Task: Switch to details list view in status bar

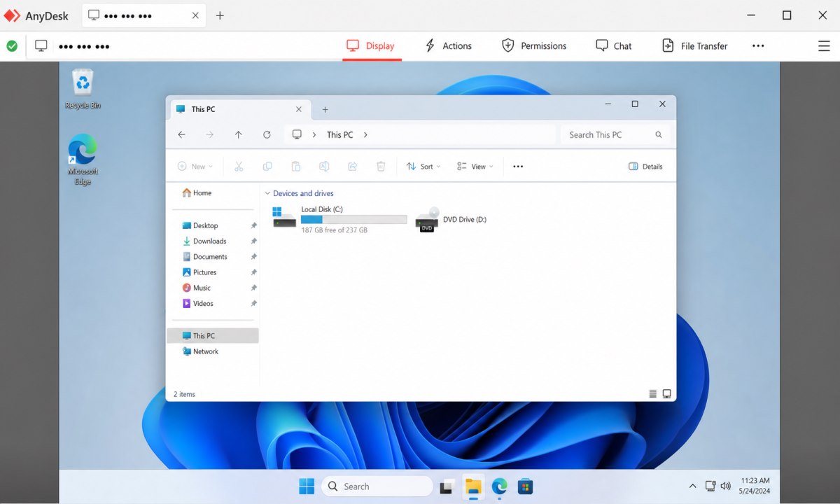Action: 652,394
